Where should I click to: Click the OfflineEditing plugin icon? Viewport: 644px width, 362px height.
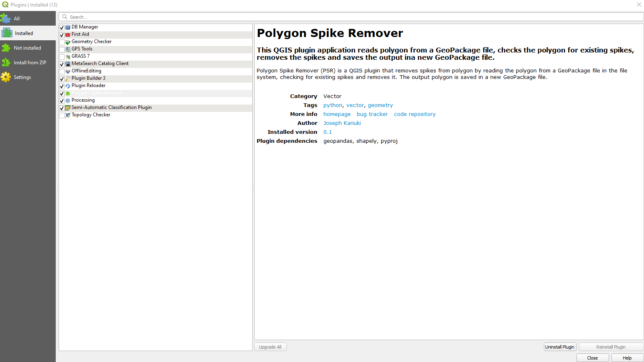pyautogui.click(x=68, y=71)
